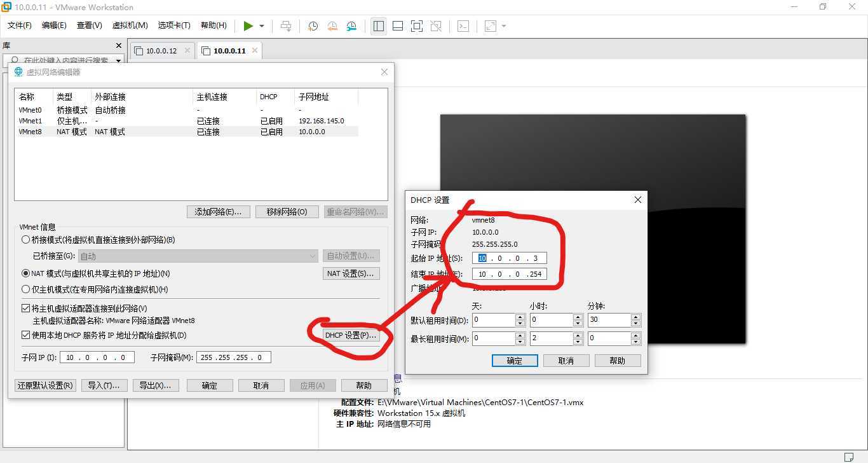
Task: Click the Send Ctrl+Alt+Del toolbar icon
Action: [286, 26]
